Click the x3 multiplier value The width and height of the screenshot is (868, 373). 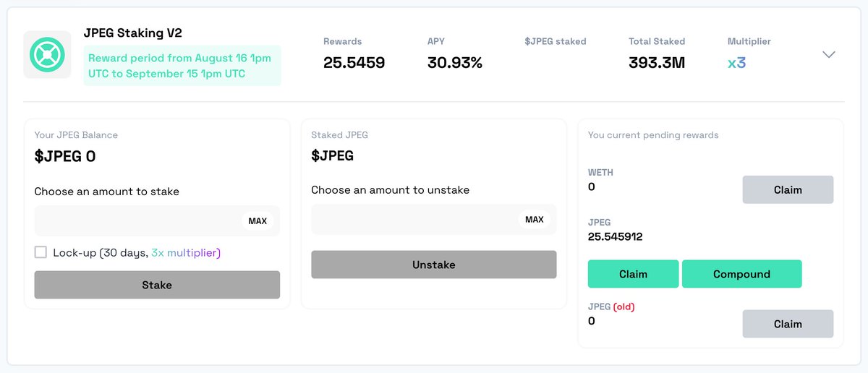736,63
